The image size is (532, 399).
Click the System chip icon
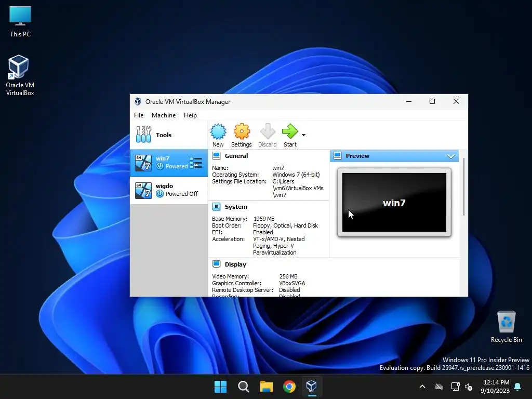(x=217, y=207)
